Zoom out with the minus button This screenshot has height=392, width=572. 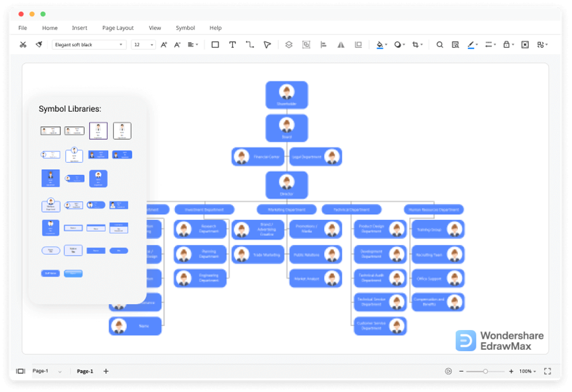461,371
